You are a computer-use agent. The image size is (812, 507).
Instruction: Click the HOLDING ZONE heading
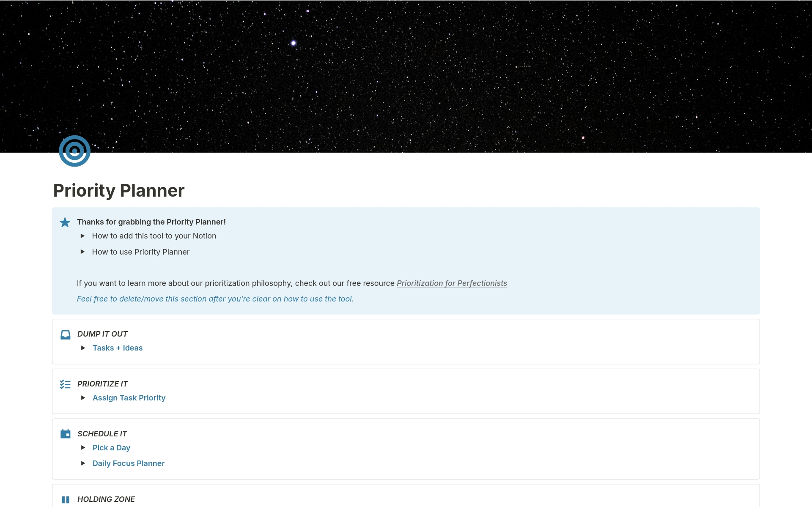coord(106,499)
